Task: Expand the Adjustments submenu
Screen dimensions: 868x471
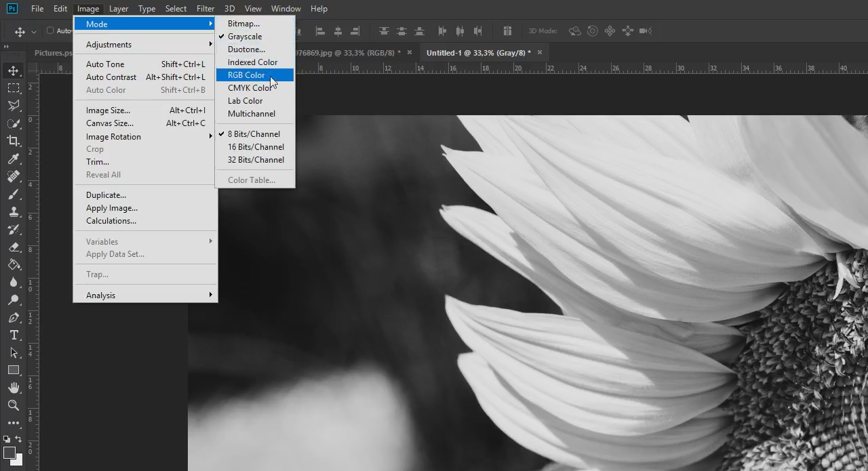Action: pos(108,44)
